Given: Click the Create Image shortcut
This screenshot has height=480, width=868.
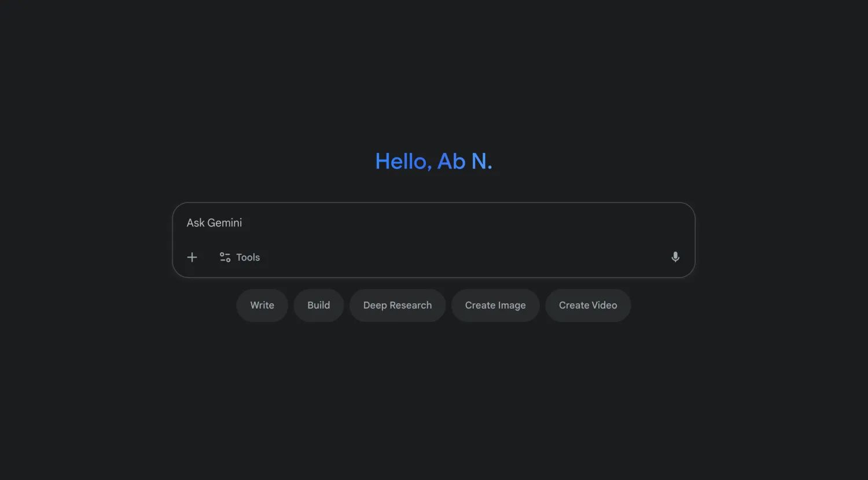Looking at the screenshot, I should coord(495,305).
